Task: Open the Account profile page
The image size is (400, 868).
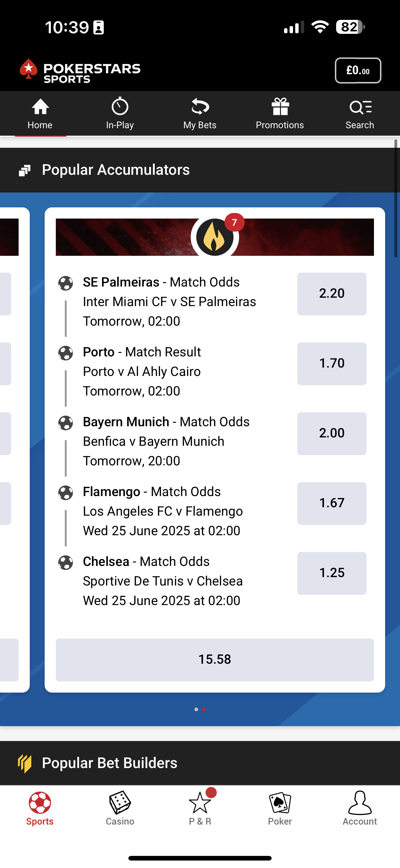Action: click(x=360, y=808)
